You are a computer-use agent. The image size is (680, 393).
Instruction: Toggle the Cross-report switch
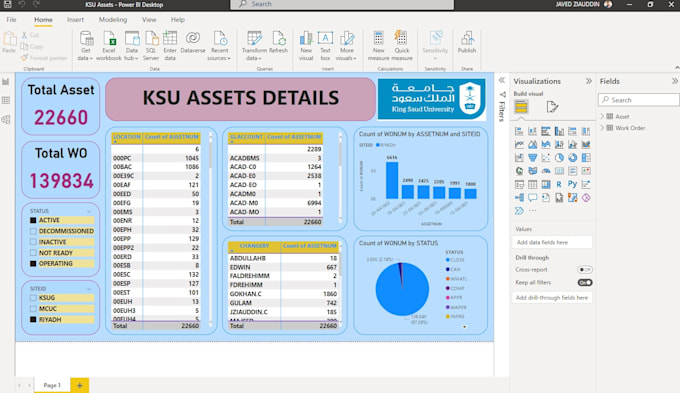[x=585, y=269]
